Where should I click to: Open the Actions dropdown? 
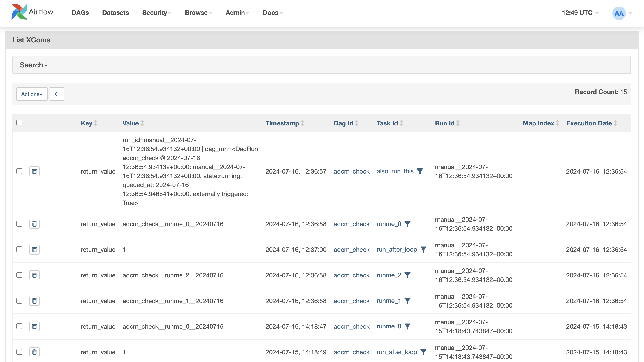tap(32, 94)
